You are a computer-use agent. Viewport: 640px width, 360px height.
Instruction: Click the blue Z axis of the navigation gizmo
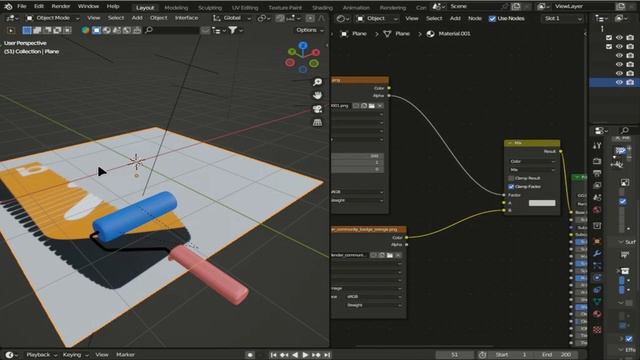click(303, 45)
